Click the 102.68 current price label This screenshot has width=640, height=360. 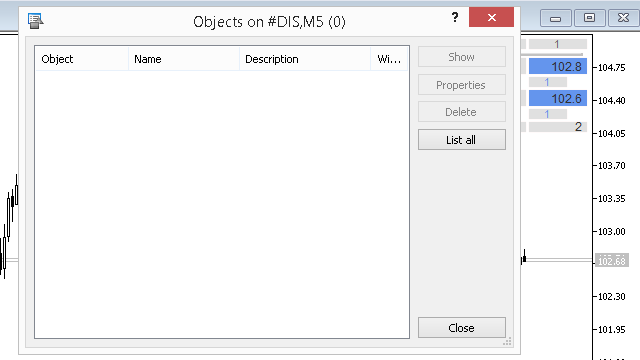[x=611, y=260]
